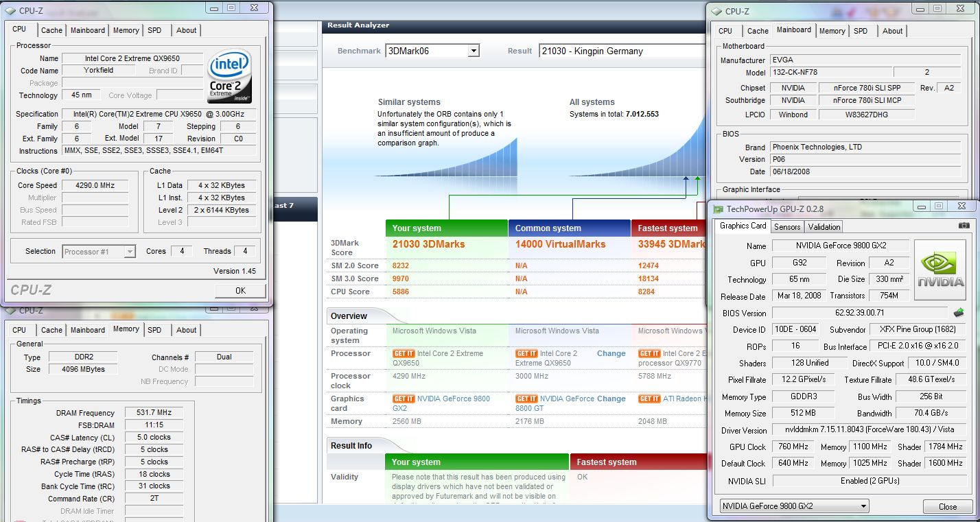The width and height of the screenshot is (980, 522).
Task: Click the Intel Core 2 Extreme QX9650 name field
Action: point(133,58)
